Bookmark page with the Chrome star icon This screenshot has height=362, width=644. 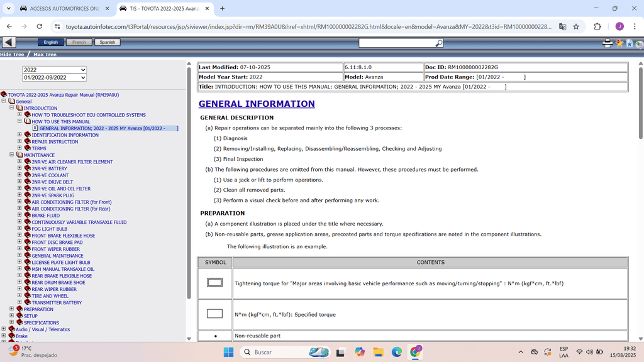(x=575, y=26)
